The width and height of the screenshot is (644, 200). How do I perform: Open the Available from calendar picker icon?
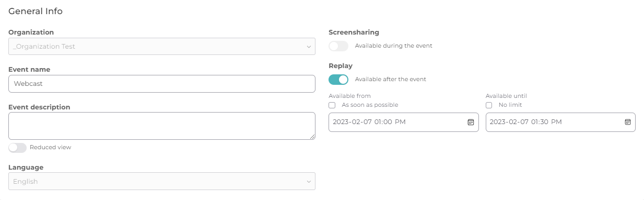[471, 122]
